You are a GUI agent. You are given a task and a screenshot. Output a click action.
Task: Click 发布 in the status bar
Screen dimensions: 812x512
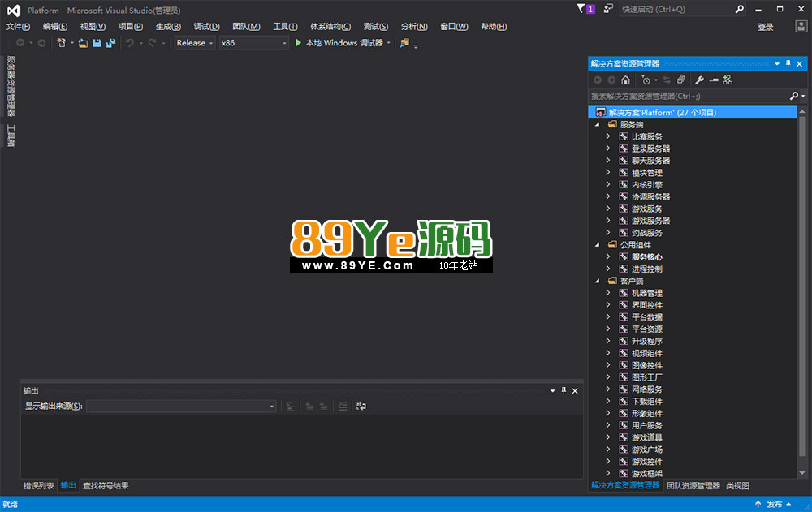[774, 504]
